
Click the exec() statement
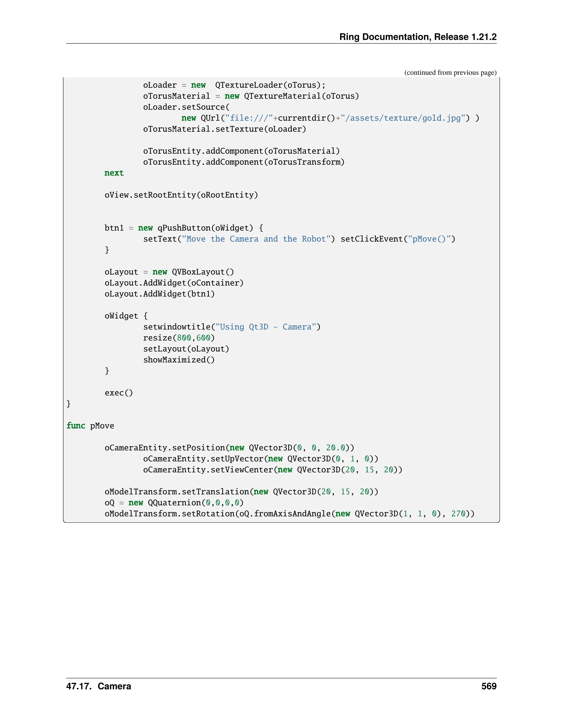(x=119, y=393)
